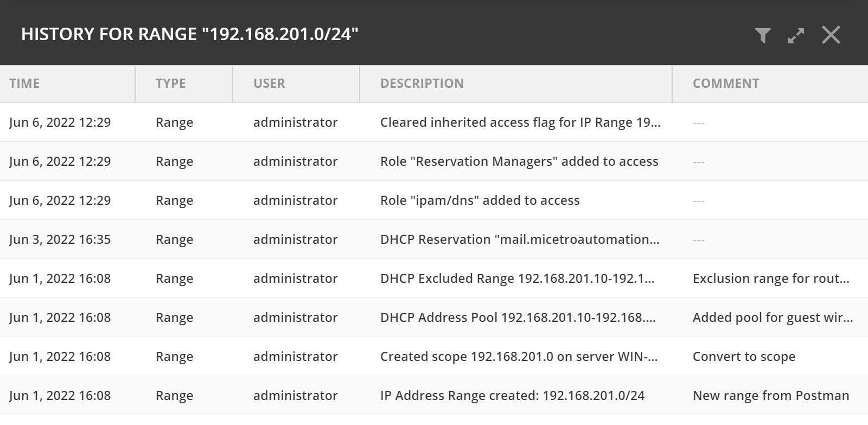Select the DHCP Excluded Range row
This screenshot has height=425, width=868.
[434, 279]
